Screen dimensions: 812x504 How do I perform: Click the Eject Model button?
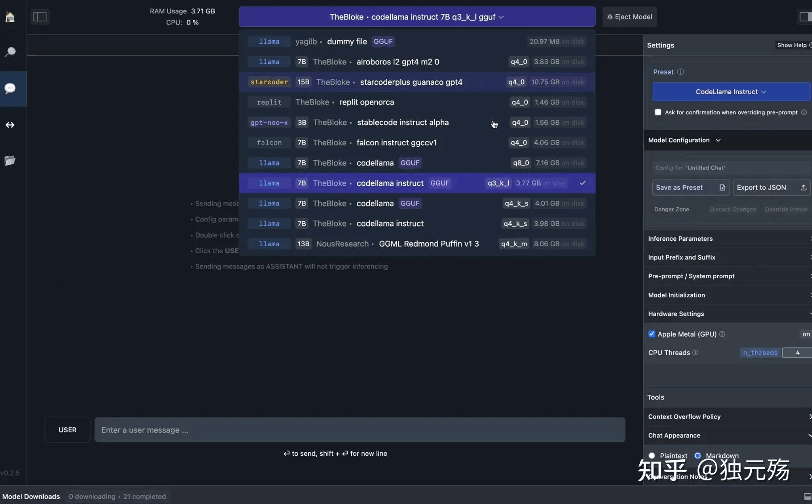pyautogui.click(x=630, y=17)
